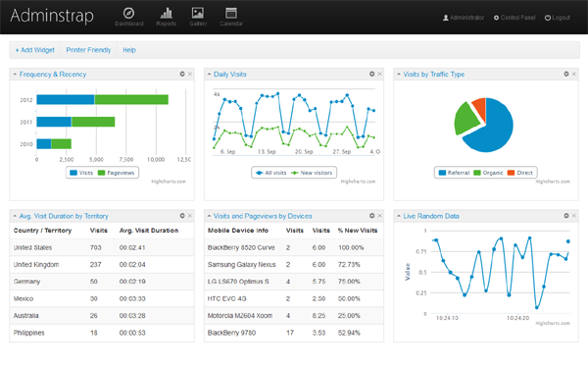588x368 pixels.
Task: Open the Reports bar chart icon
Action: pyautogui.click(x=167, y=14)
